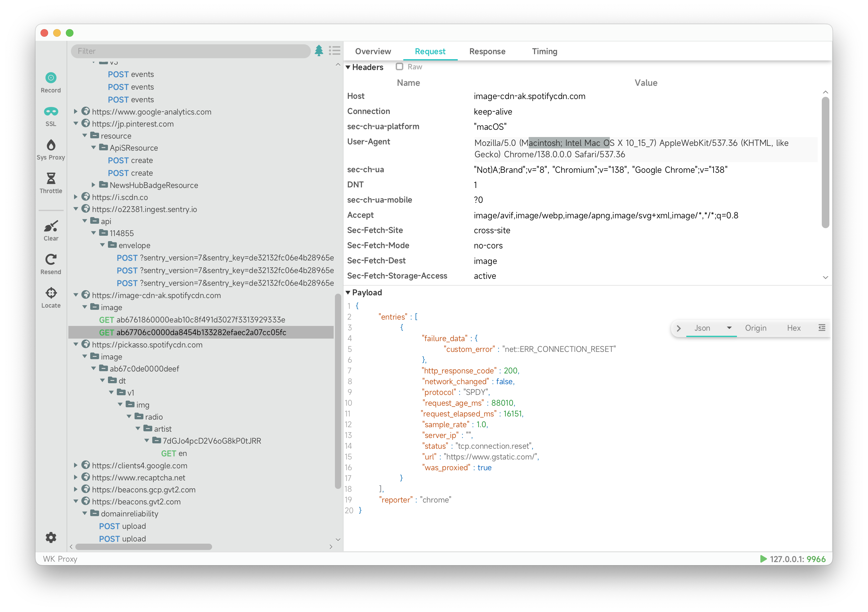868x612 pixels.
Task: Toggle the SSL mask icon
Action: 51,111
